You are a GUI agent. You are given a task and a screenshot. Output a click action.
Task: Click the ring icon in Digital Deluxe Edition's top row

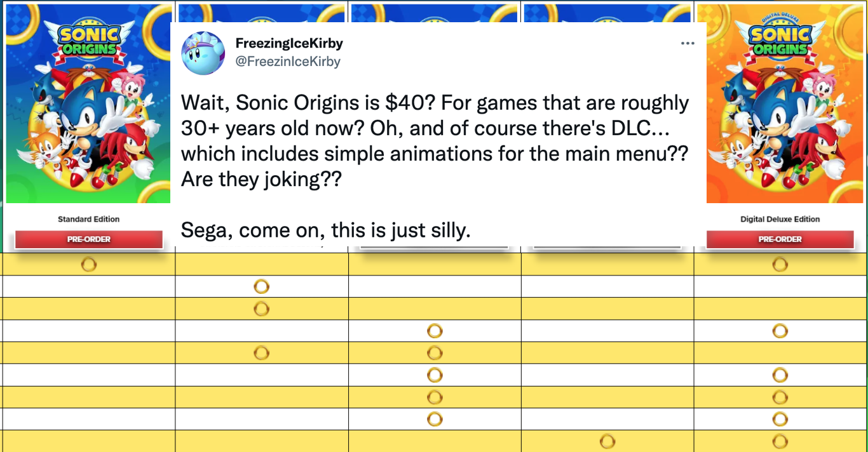(780, 264)
